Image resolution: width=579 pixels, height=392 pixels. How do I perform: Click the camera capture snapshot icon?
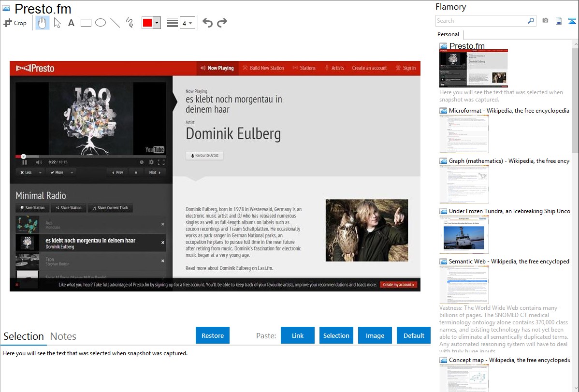coord(545,21)
